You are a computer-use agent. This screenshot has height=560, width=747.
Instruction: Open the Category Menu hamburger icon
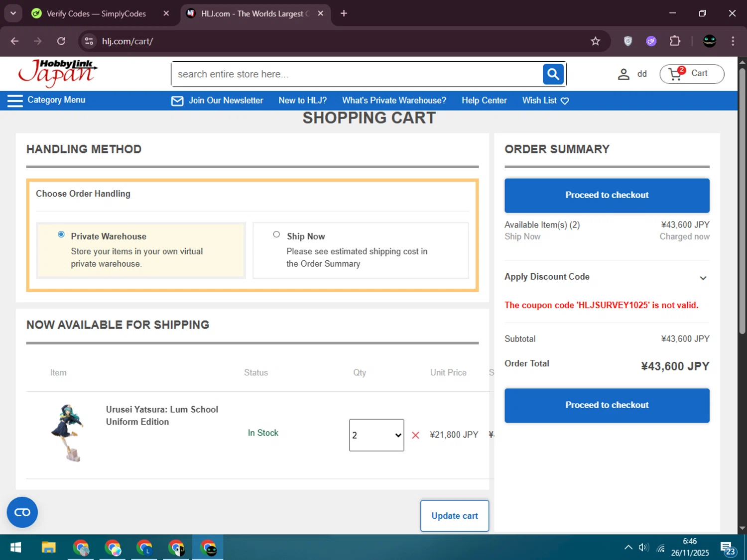click(15, 101)
